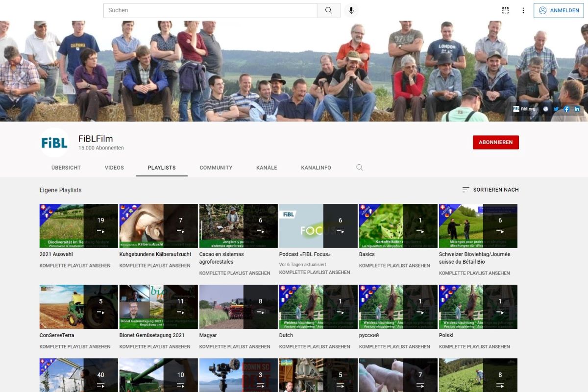The image size is (588, 392).
Task: Open the YouTube apps grid
Action: [x=505, y=10]
